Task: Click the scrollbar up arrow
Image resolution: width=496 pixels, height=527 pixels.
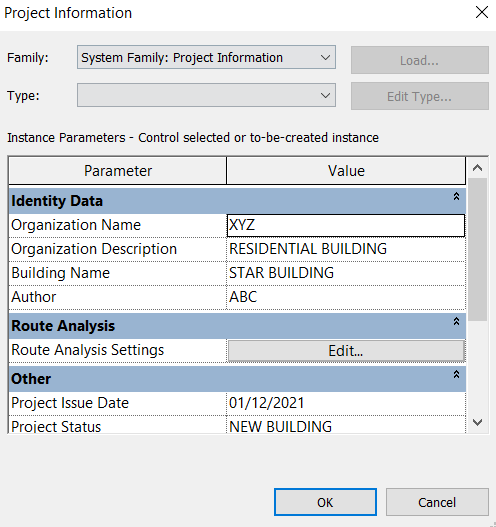Action: click(x=477, y=167)
